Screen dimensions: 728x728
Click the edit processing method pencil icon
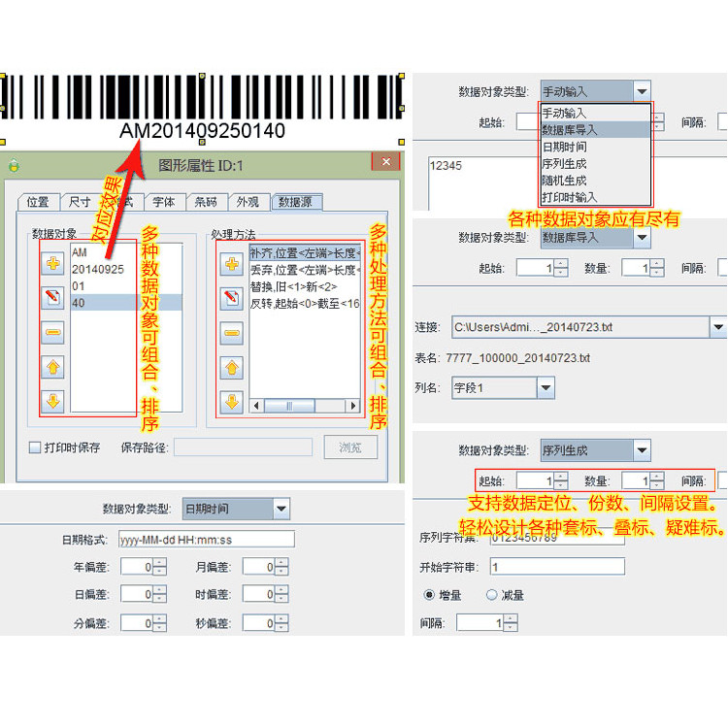tap(232, 299)
